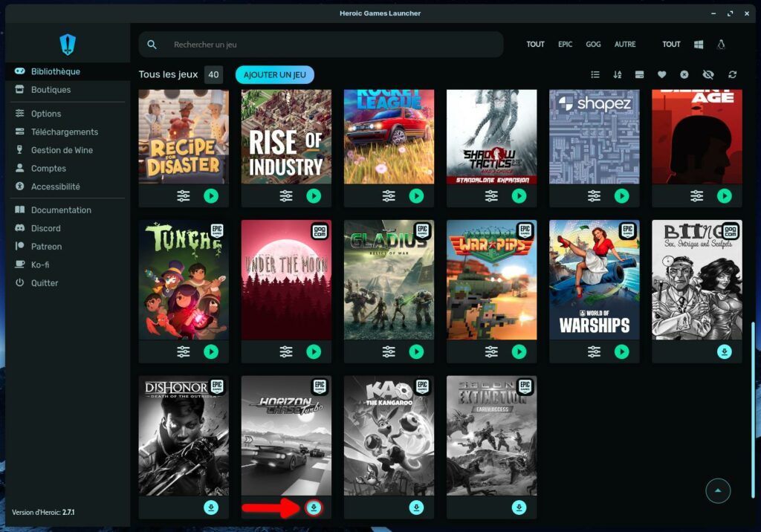Install Kao the Kangaroo via download icon
The width and height of the screenshot is (761, 532).
[416, 507]
